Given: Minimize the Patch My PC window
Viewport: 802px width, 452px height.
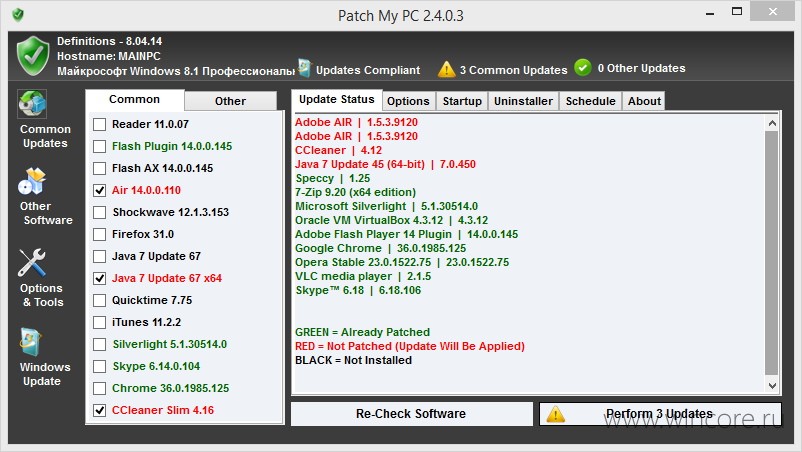Looking at the screenshot, I should tap(710, 13).
